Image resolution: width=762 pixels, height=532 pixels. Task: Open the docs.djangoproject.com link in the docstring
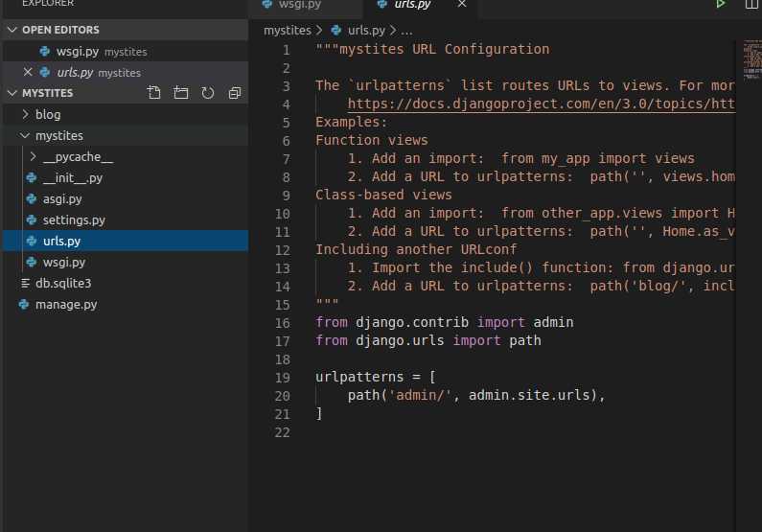coord(541,104)
